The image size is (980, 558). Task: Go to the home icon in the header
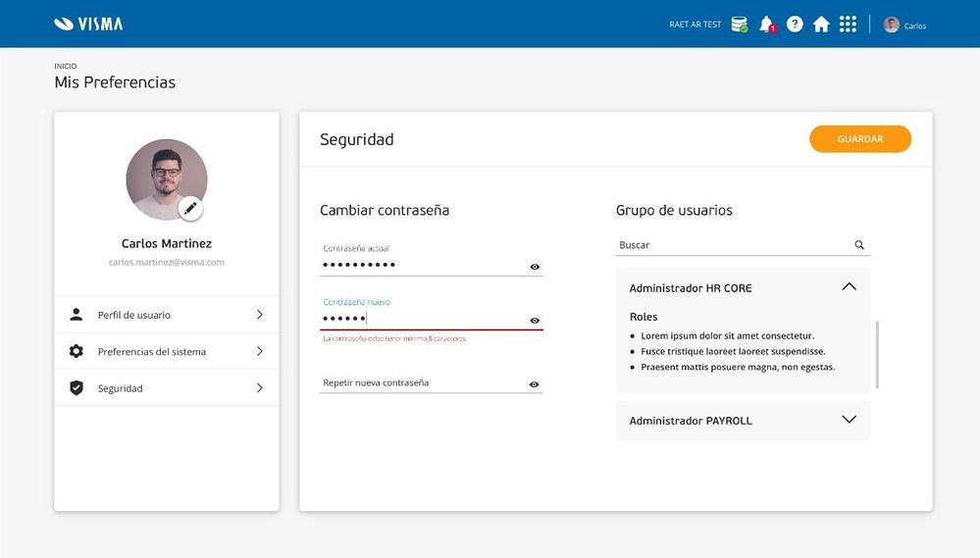click(x=821, y=25)
